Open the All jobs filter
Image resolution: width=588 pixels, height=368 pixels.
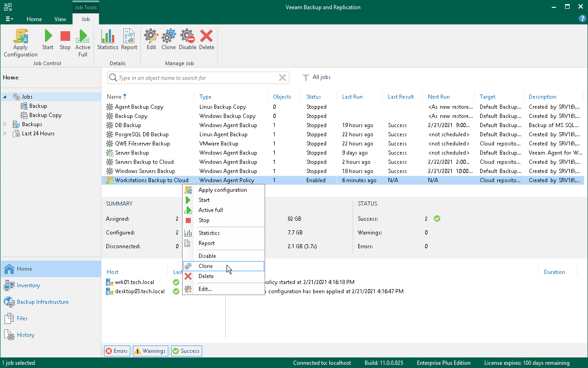pos(316,78)
